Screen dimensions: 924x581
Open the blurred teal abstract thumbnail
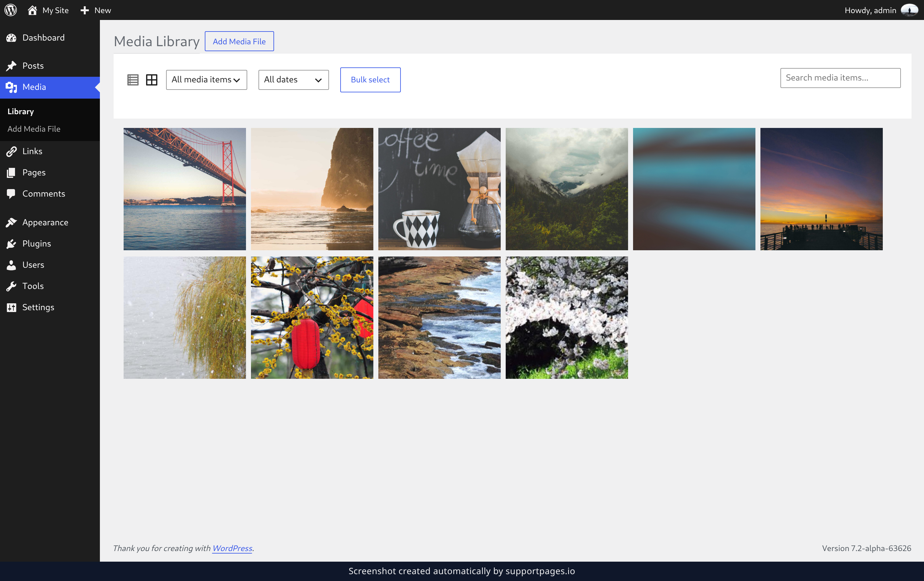[x=694, y=189]
